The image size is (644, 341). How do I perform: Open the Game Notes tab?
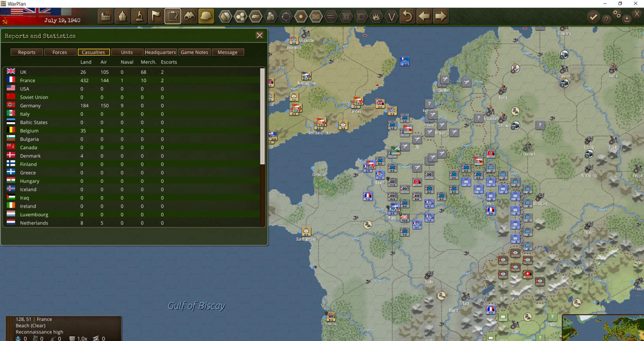click(194, 52)
